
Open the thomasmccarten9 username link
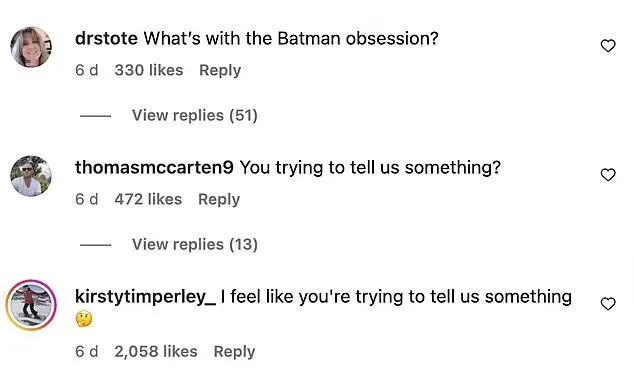tap(154, 168)
